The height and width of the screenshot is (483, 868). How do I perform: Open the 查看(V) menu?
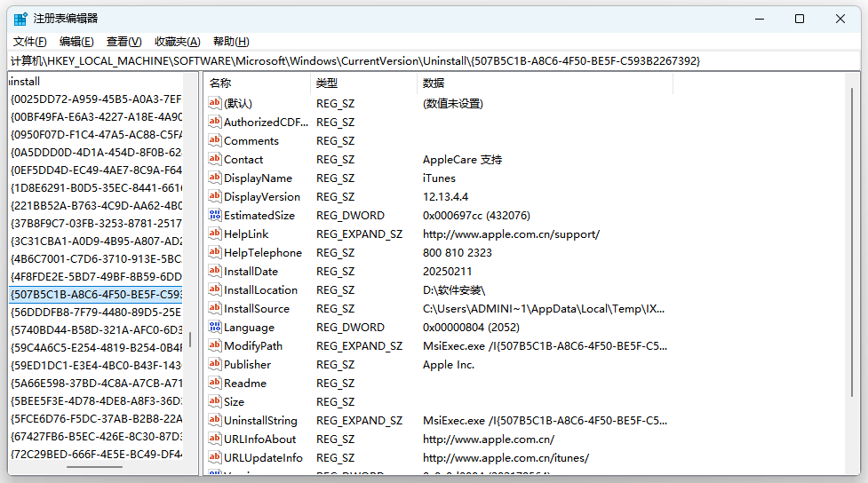(124, 42)
